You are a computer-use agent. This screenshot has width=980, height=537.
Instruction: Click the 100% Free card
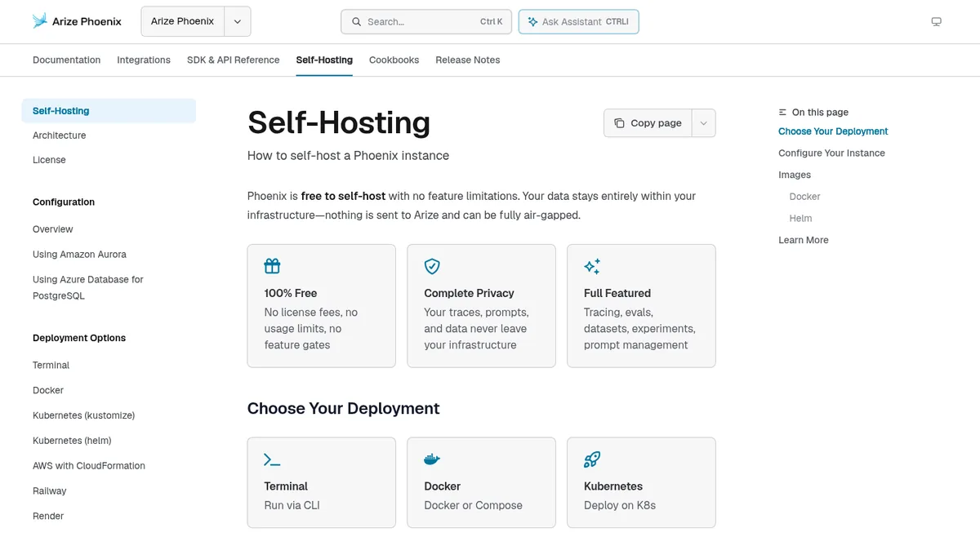[x=321, y=306]
